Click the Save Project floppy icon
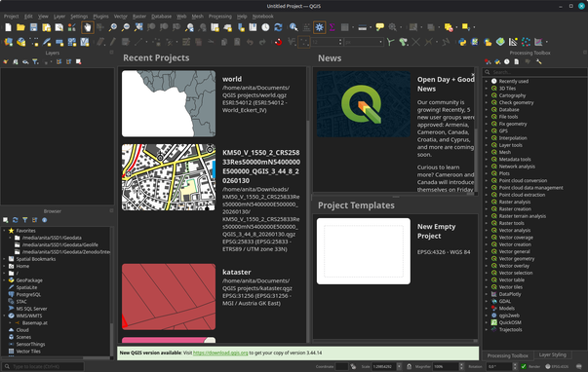This screenshot has height=372, width=588. [x=33, y=27]
